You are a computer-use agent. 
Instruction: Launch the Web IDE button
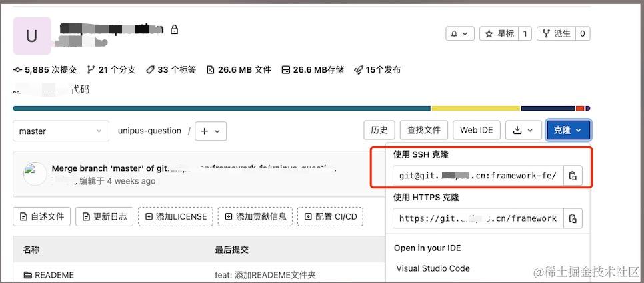pyautogui.click(x=477, y=130)
